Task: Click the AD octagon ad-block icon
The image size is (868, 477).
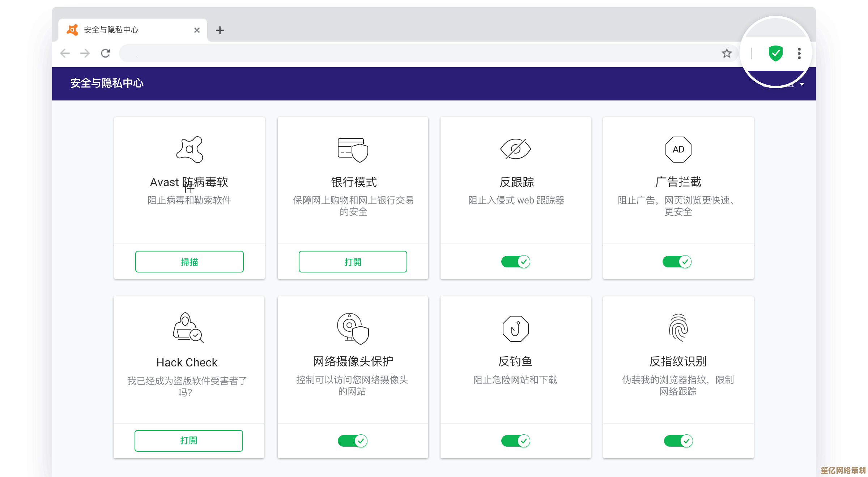Action: coord(678,149)
